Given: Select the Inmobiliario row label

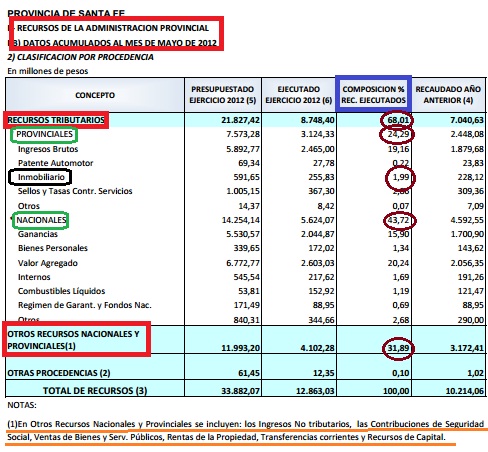Looking at the screenshot, I should tap(41, 177).
